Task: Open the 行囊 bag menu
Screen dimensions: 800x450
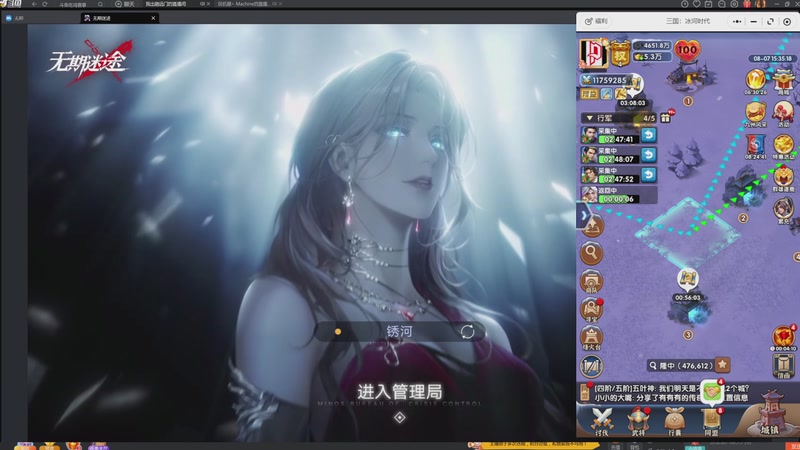Action: [674, 421]
